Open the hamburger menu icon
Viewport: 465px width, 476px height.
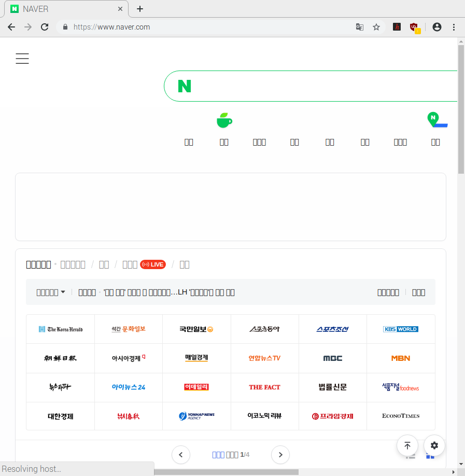pos(22,58)
